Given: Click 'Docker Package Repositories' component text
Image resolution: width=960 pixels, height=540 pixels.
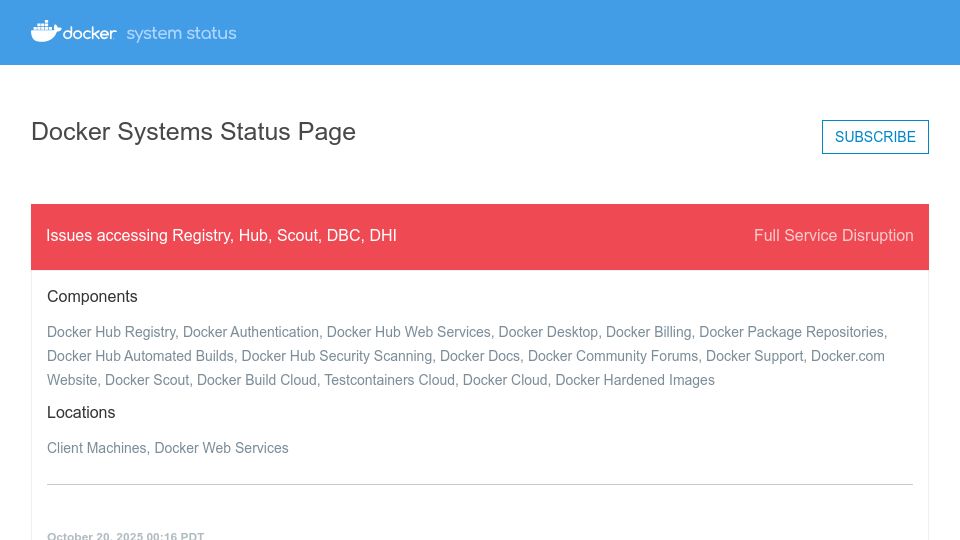Looking at the screenshot, I should (x=791, y=332).
